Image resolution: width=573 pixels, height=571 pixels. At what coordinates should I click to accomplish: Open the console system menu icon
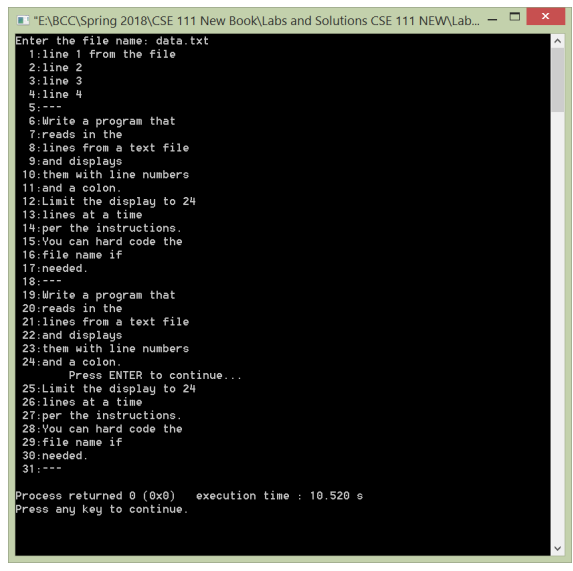pyautogui.click(x=23, y=20)
